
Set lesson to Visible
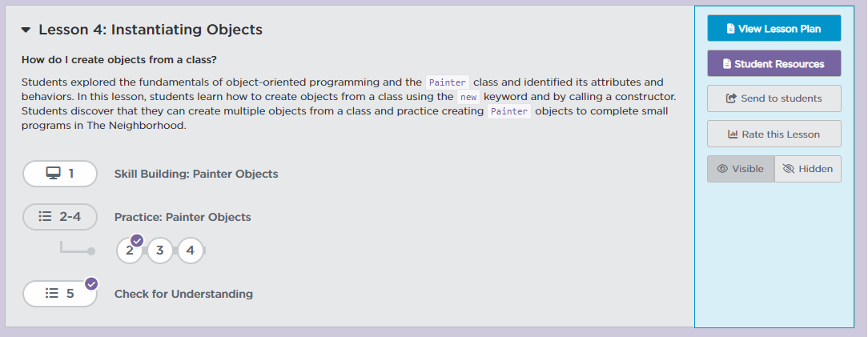[741, 169]
